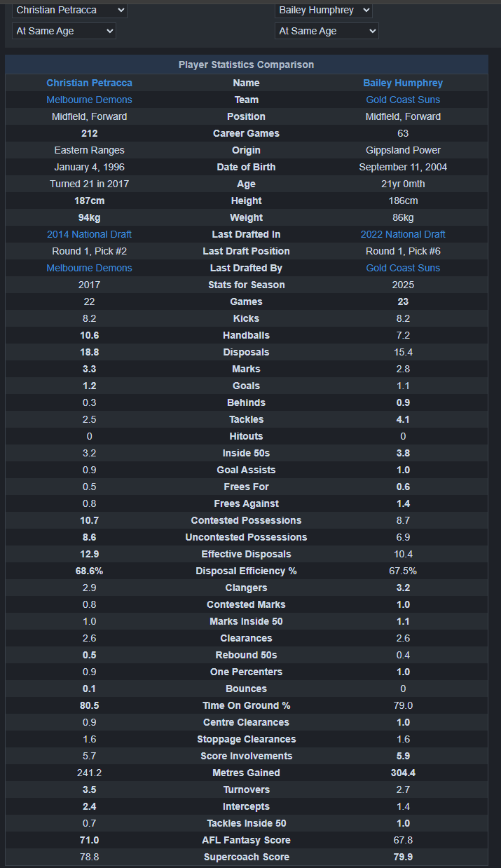Click the Supercoach Score row label
501x868 pixels.
[x=246, y=857]
